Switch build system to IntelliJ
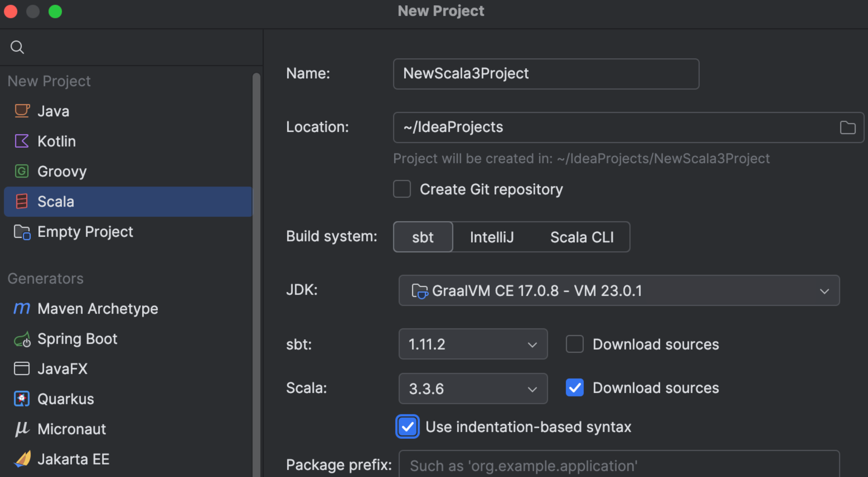This screenshot has width=868, height=477. click(492, 237)
